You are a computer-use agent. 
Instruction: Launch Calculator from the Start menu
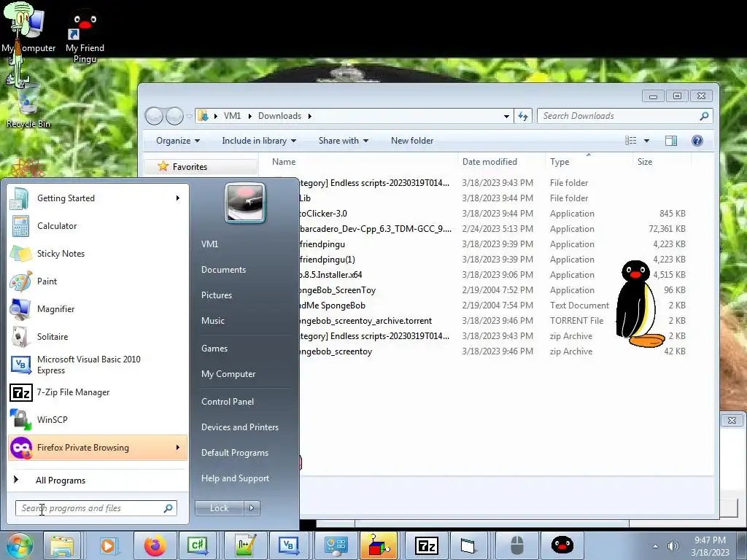[98, 226]
